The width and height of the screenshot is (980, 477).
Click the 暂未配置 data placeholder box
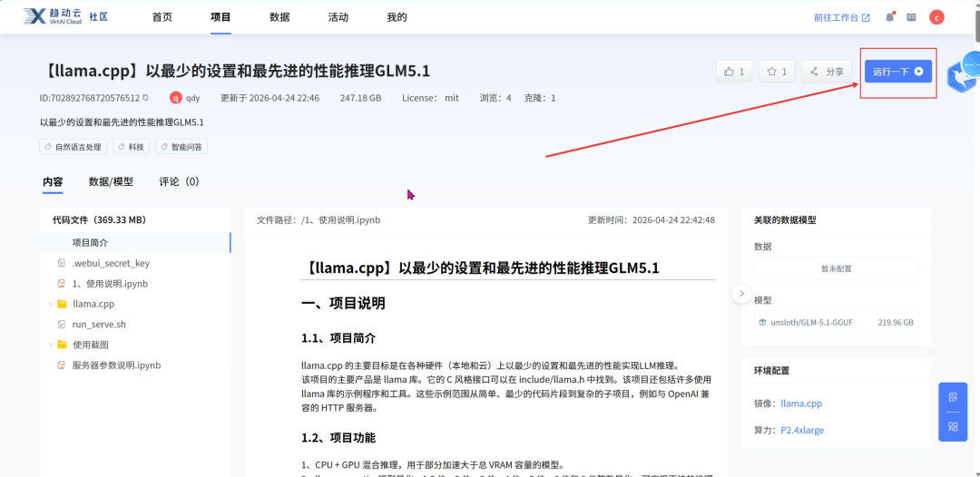tap(837, 268)
